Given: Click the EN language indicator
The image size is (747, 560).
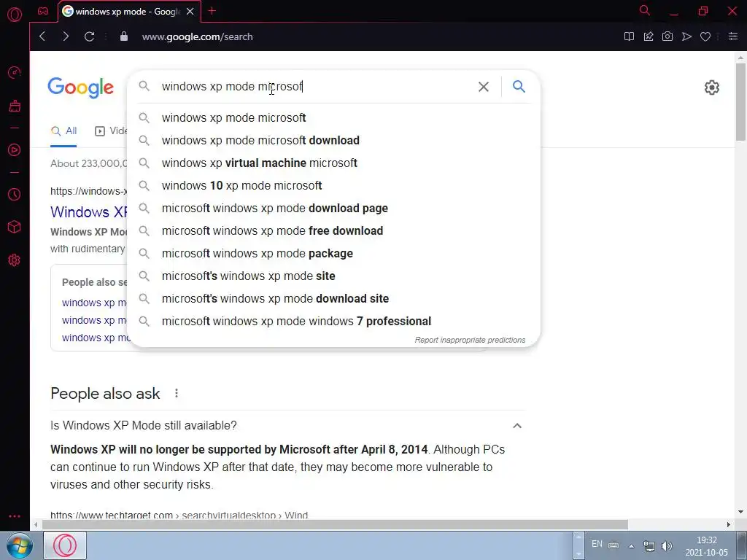Looking at the screenshot, I should [597, 544].
